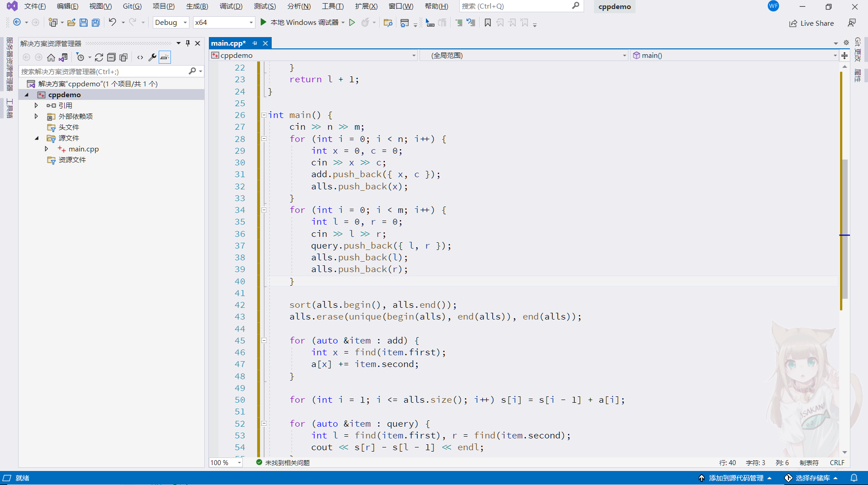
Task: Click the Home icon in Solution Explorer
Action: [51, 57]
